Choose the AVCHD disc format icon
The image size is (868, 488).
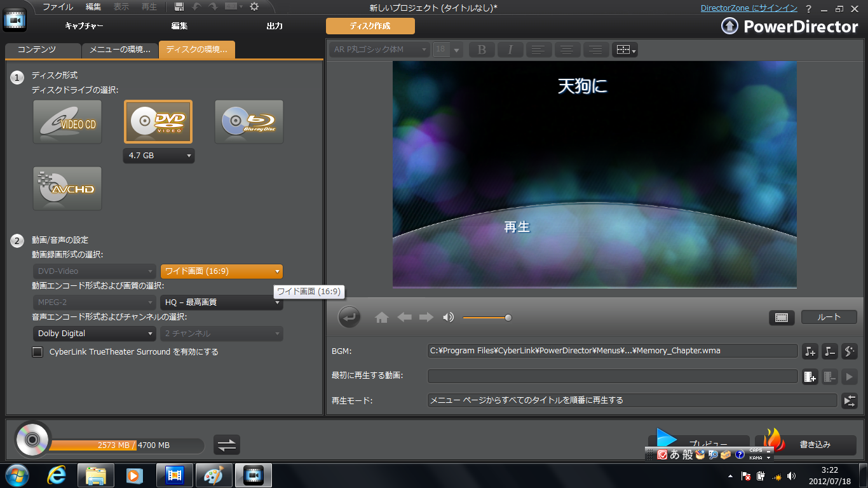point(67,188)
